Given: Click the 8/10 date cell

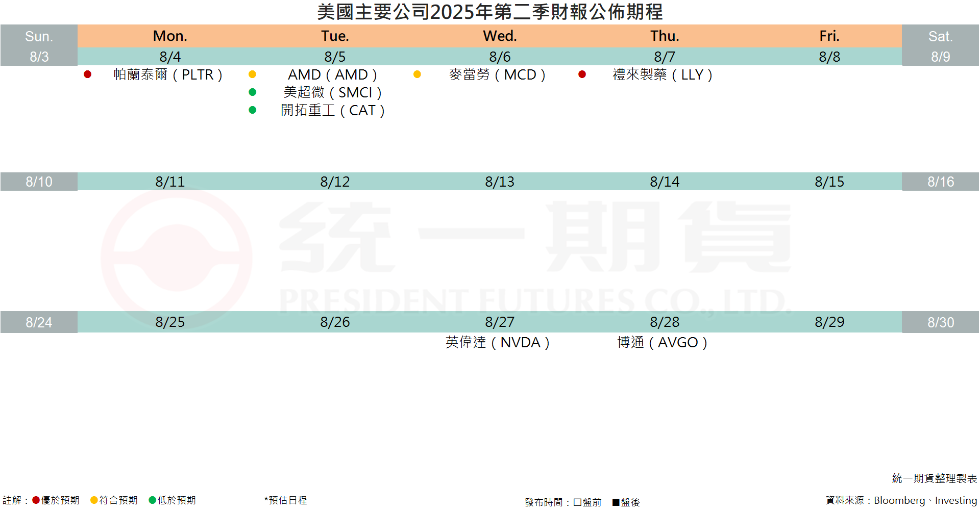Looking at the screenshot, I should click(x=39, y=182).
